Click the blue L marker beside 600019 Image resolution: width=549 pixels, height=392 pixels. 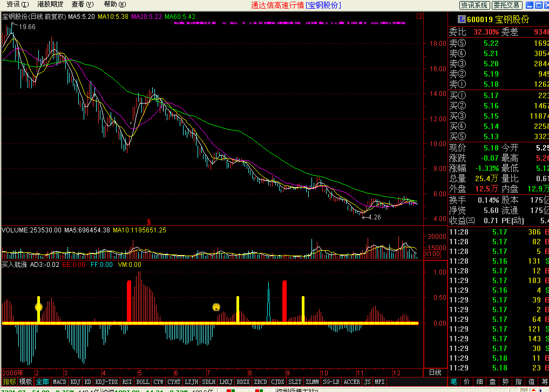pos(462,19)
